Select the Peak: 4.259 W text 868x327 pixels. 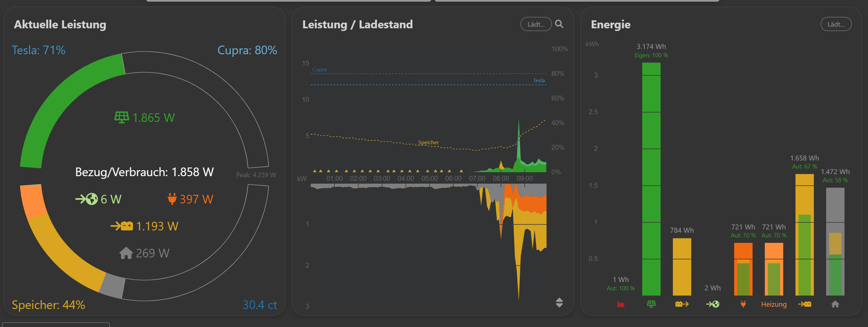click(256, 175)
